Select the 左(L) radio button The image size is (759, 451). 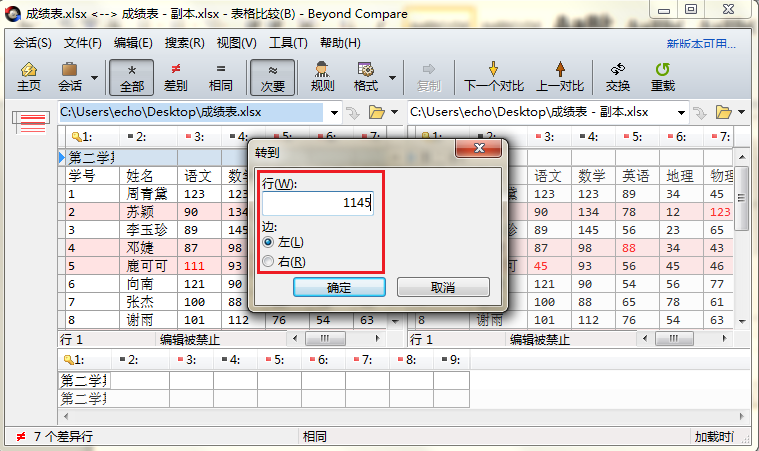(x=268, y=242)
